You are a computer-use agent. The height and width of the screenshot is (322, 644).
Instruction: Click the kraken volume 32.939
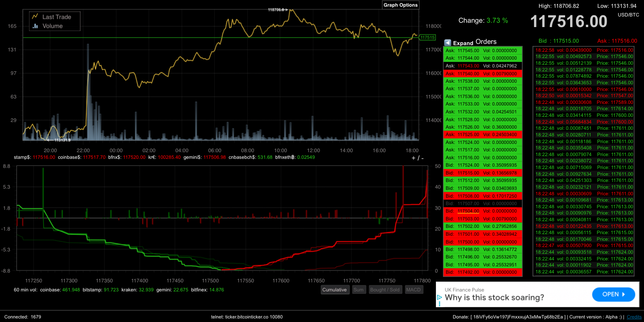(146, 290)
